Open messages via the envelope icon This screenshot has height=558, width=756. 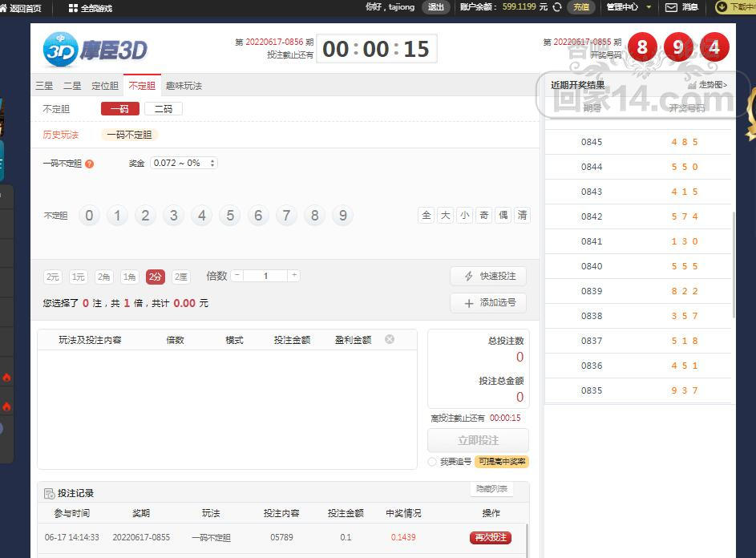[x=671, y=7]
